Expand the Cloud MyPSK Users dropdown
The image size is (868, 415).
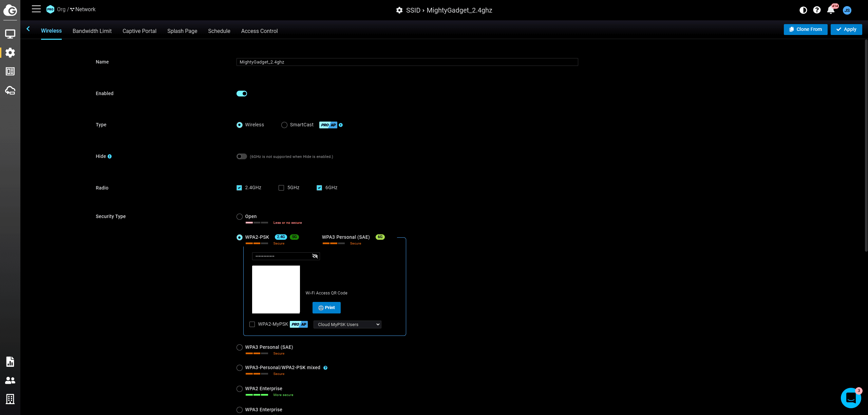pos(347,325)
